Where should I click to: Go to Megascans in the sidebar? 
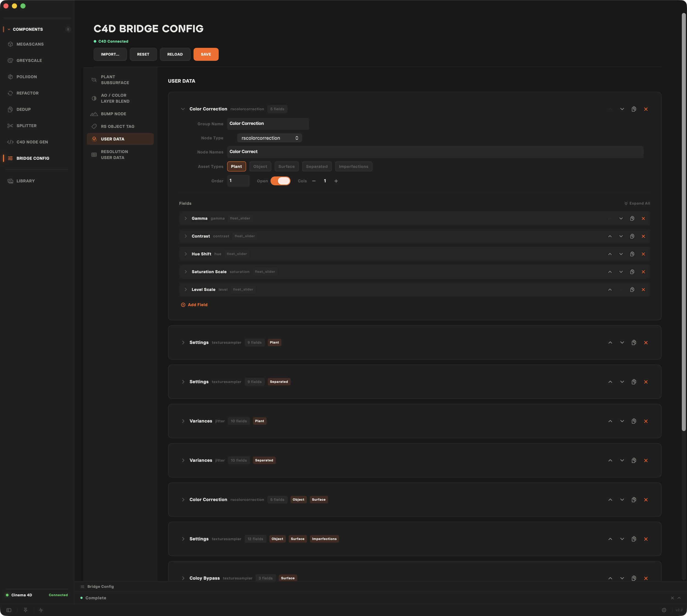click(30, 44)
